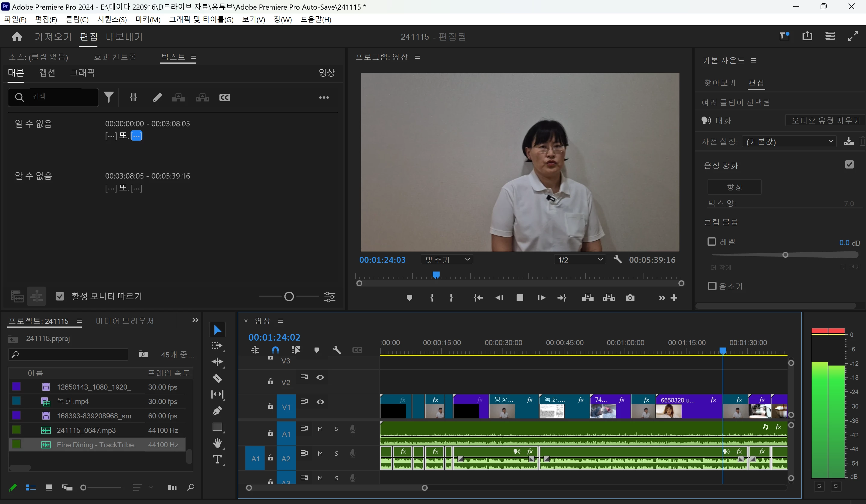Click the Export Frame camera icon
The image size is (866, 504).
point(630,298)
